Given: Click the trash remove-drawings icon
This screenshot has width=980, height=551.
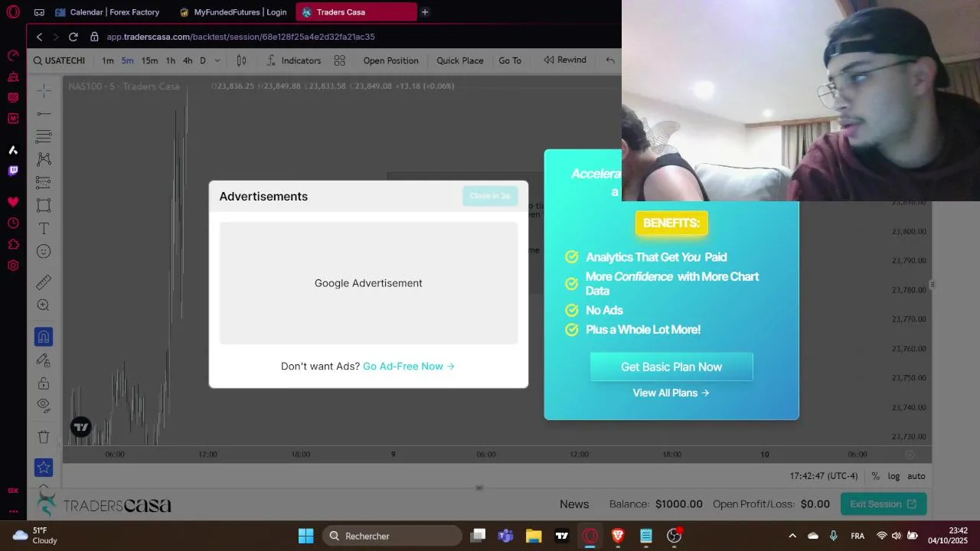Looking at the screenshot, I should 44,437.
